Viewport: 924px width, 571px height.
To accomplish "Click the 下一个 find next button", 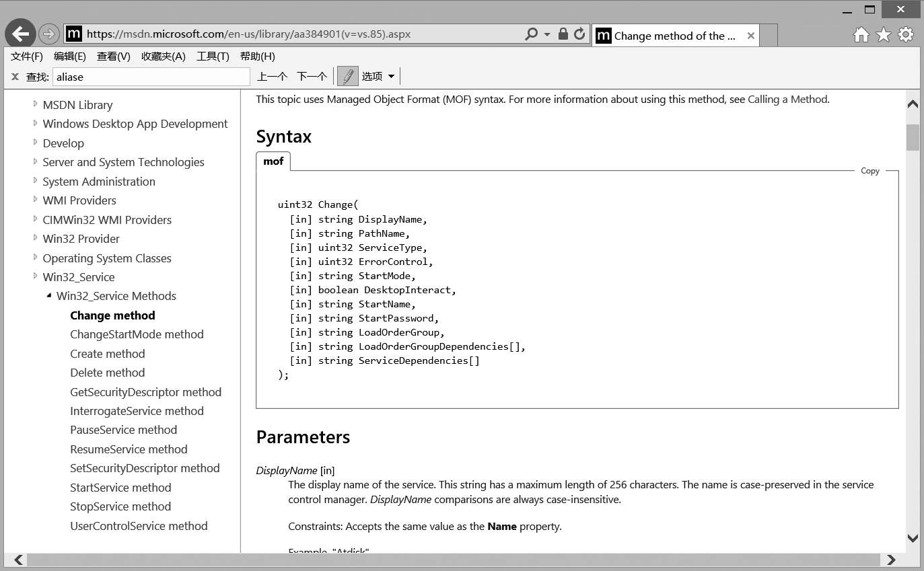I will [312, 77].
